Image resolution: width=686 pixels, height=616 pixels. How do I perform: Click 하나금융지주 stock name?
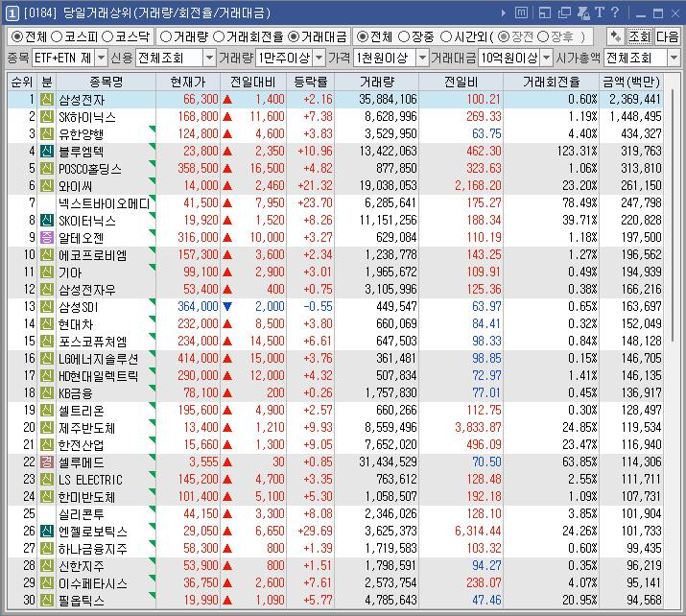(93, 549)
